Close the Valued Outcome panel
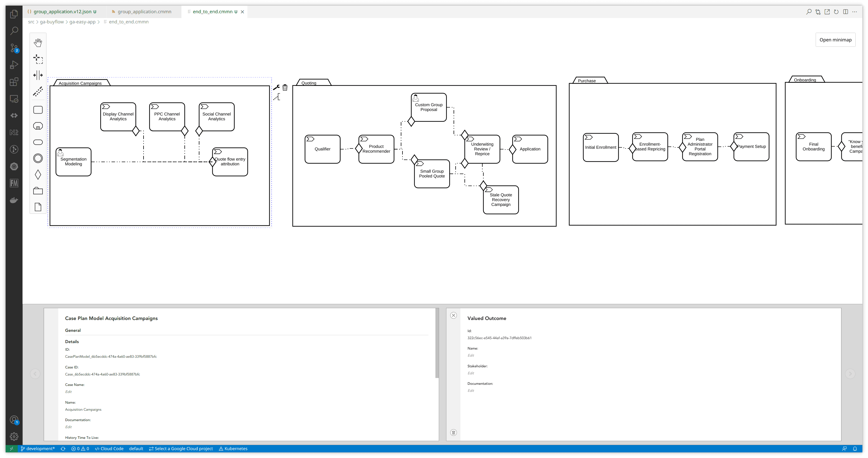868x458 pixels. [x=453, y=315]
